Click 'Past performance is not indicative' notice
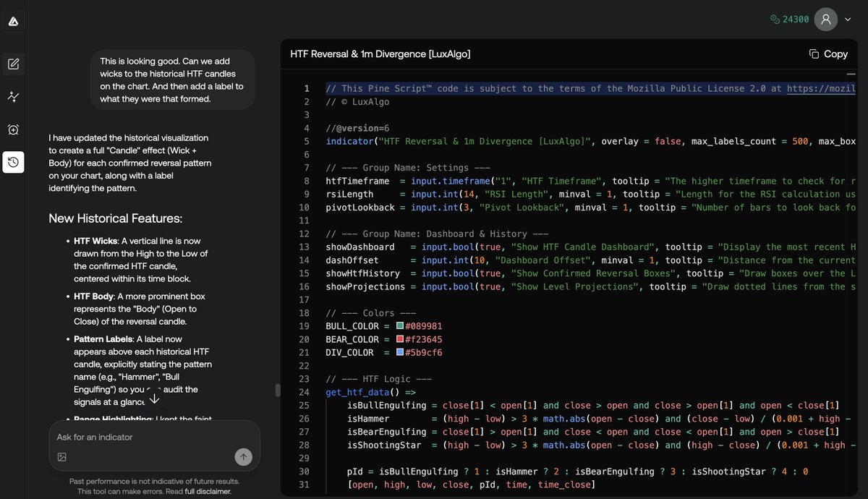This screenshot has height=499, width=868. click(x=154, y=481)
